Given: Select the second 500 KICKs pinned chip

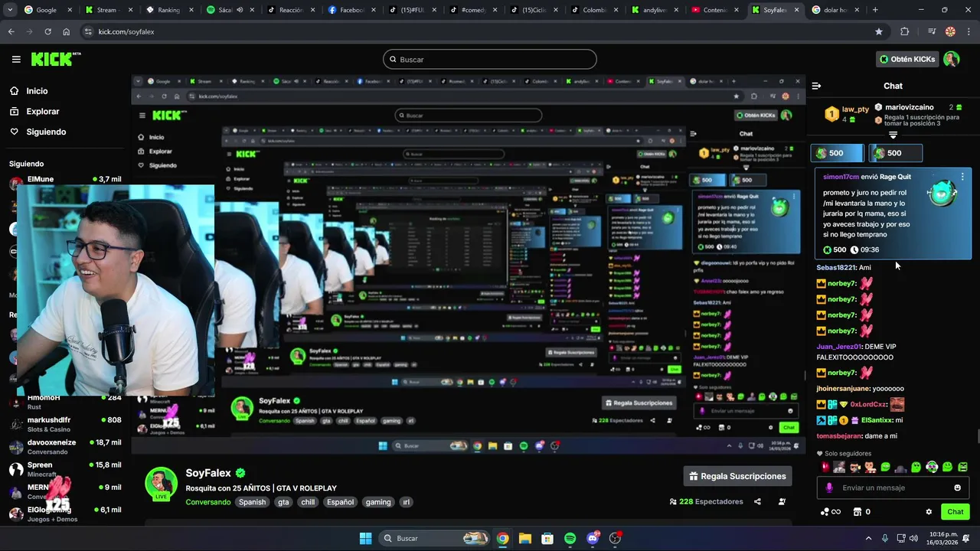Looking at the screenshot, I should [x=895, y=153].
